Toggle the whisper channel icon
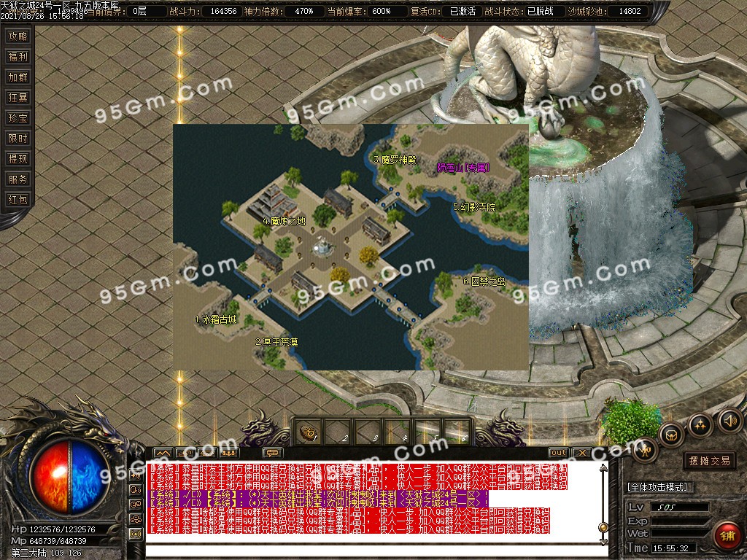Viewport: 747px width, 560px height. [x=136, y=489]
